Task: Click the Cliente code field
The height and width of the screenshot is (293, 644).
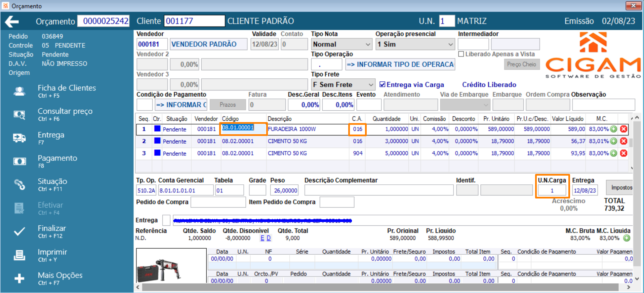Action: tap(194, 21)
